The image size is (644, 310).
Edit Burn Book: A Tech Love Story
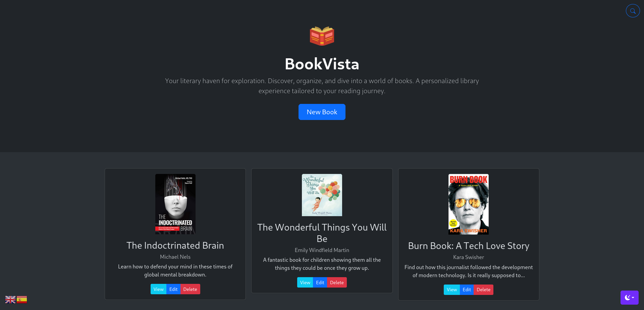click(x=467, y=290)
